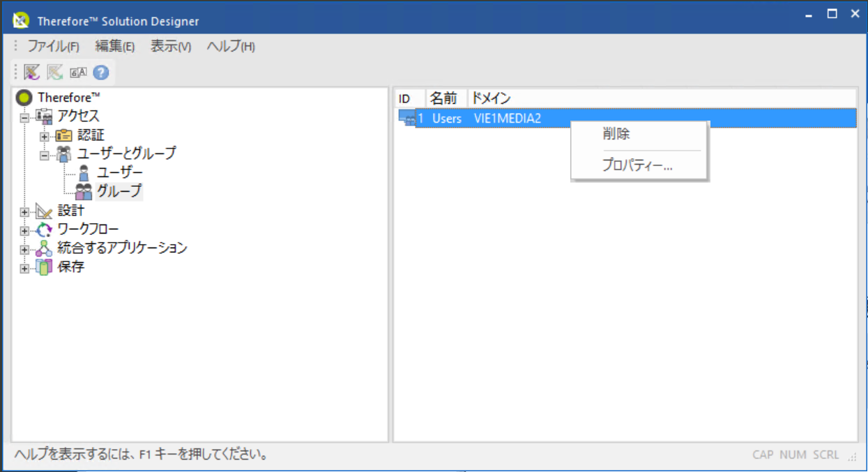Screen dimensions: 868x472
Task: Click the NUM status bar indicator
Action: pyautogui.click(x=793, y=455)
